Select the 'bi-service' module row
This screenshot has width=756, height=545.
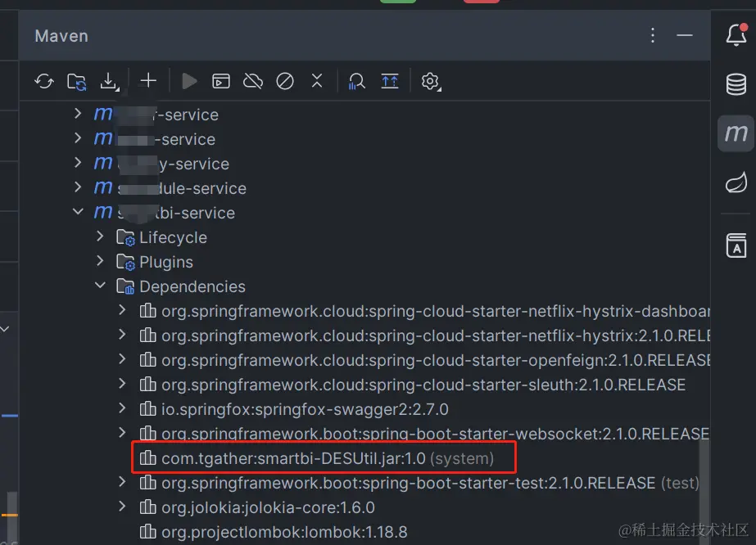[x=164, y=213]
